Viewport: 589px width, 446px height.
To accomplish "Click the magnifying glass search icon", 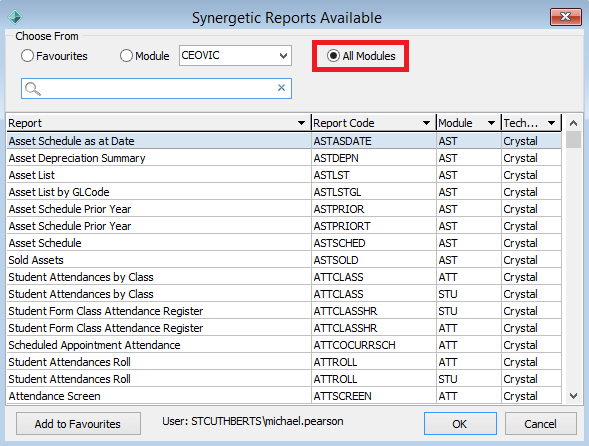I will point(33,89).
